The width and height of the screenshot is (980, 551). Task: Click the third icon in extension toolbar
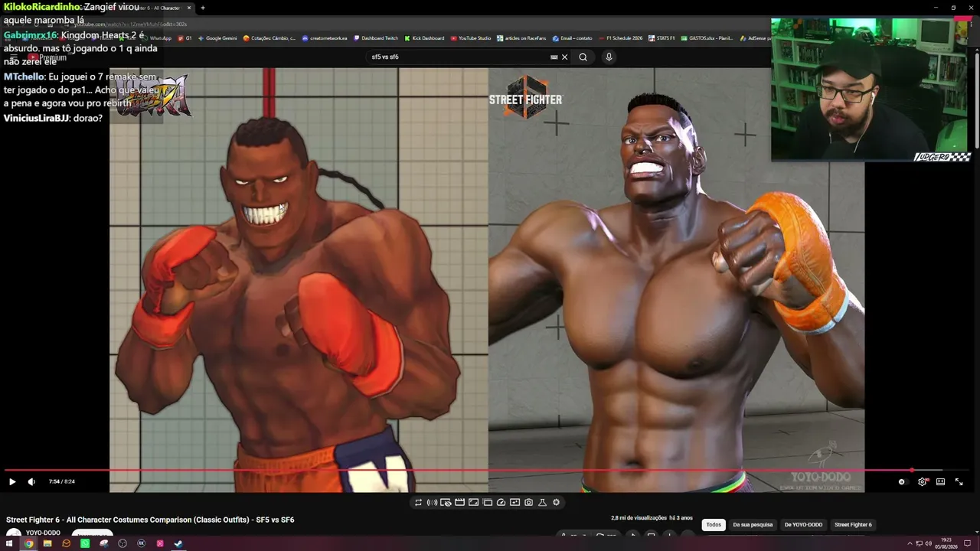click(x=446, y=502)
